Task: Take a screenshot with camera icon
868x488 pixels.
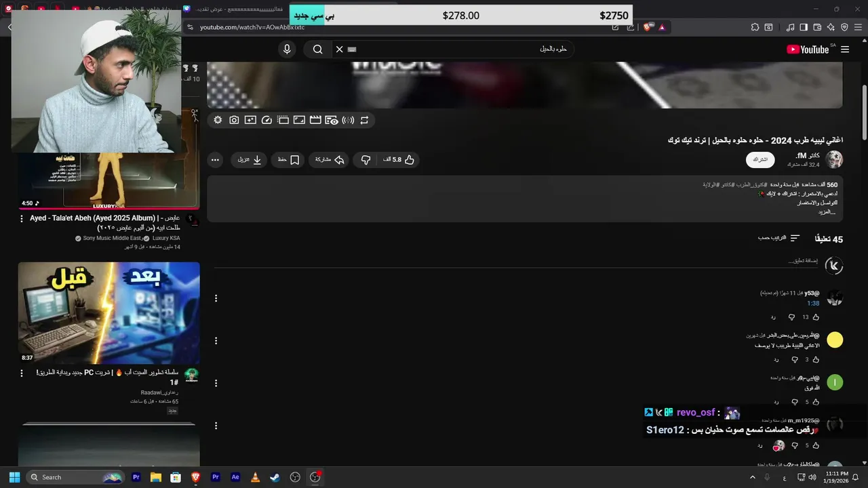Action: pyautogui.click(x=234, y=120)
